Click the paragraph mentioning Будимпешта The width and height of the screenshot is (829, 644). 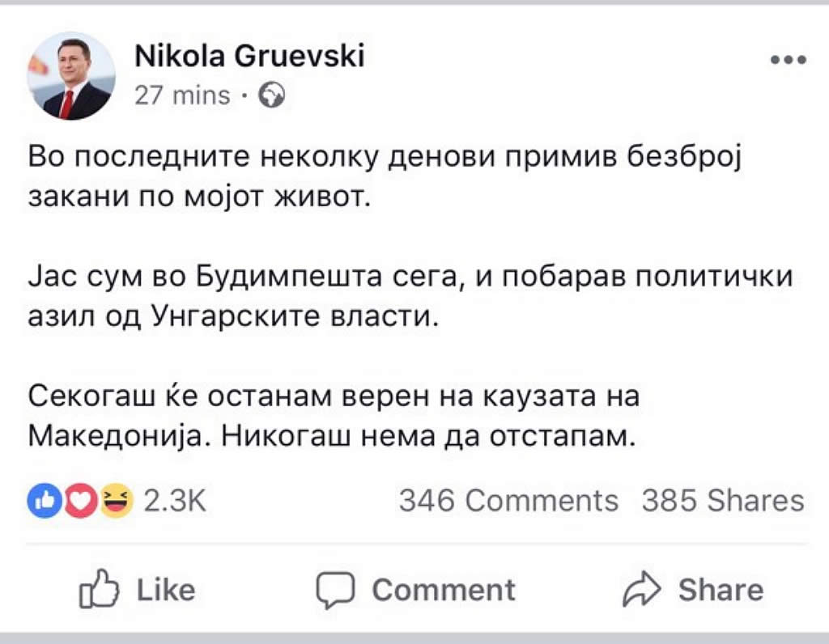click(x=409, y=296)
